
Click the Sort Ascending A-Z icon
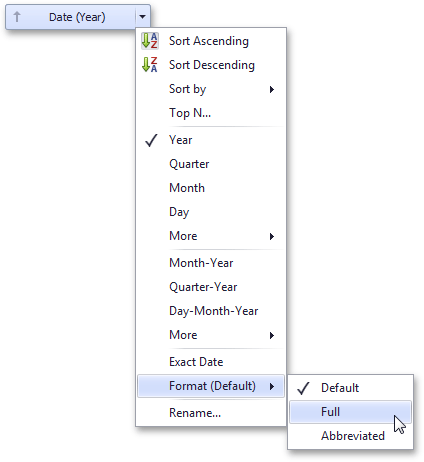[150, 41]
